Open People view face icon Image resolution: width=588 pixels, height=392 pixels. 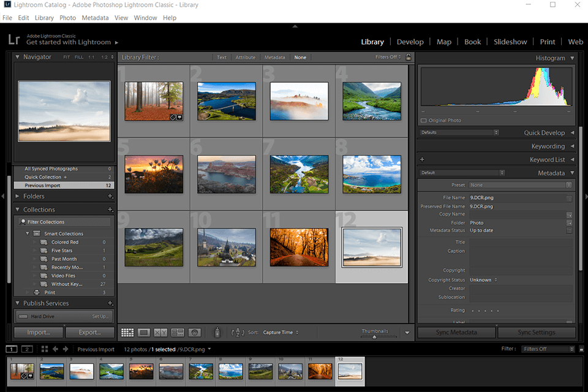click(194, 333)
